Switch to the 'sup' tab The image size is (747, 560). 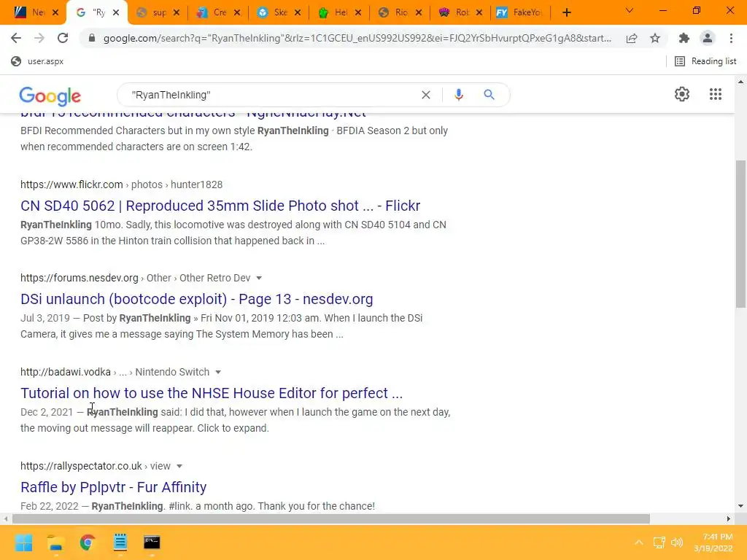(152, 12)
